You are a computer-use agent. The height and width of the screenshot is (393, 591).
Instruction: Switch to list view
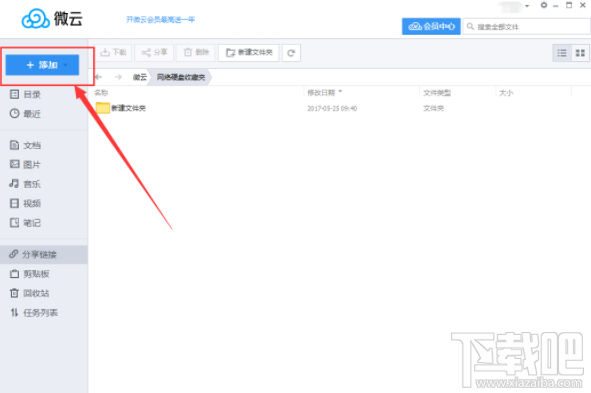pos(562,53)
